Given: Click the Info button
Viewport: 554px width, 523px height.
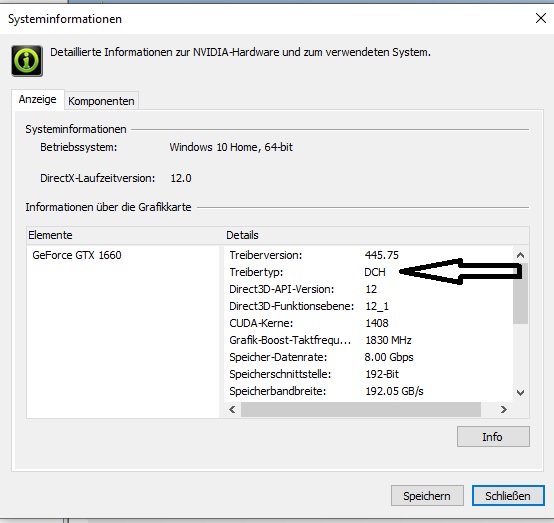Looking at the screenshot, I should (493, 437).
